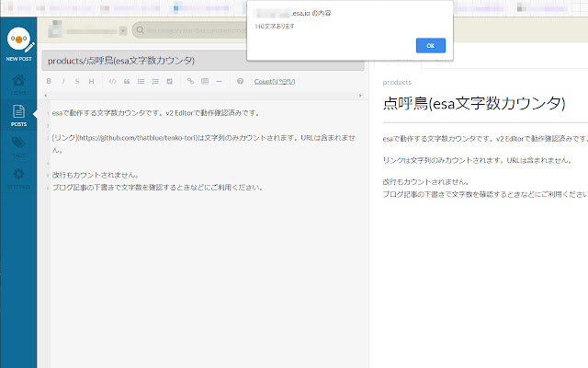The image size is (588, 368).
Task: Apply italic formatting
Action: [63, 81]
